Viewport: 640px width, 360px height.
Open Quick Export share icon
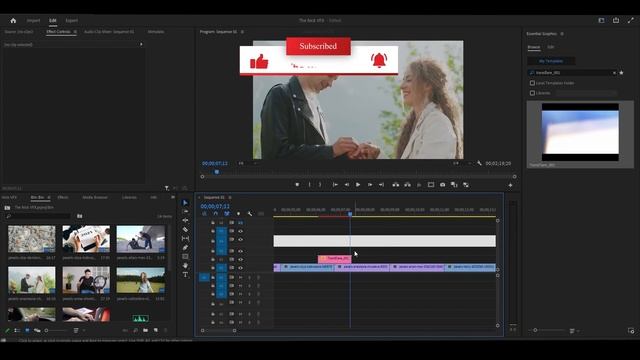[616, 20]
